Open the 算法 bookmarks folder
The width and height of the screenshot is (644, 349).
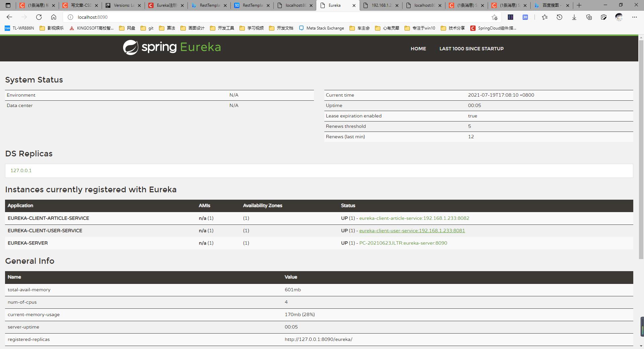click(167, 28)
